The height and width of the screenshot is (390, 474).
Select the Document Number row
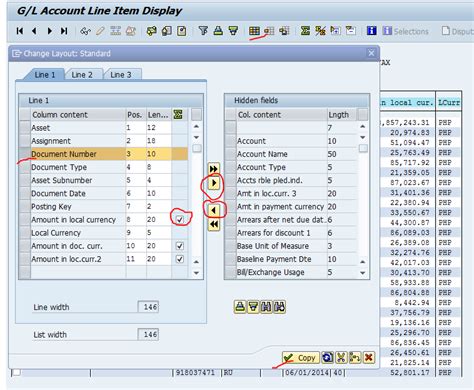(103, 154)
